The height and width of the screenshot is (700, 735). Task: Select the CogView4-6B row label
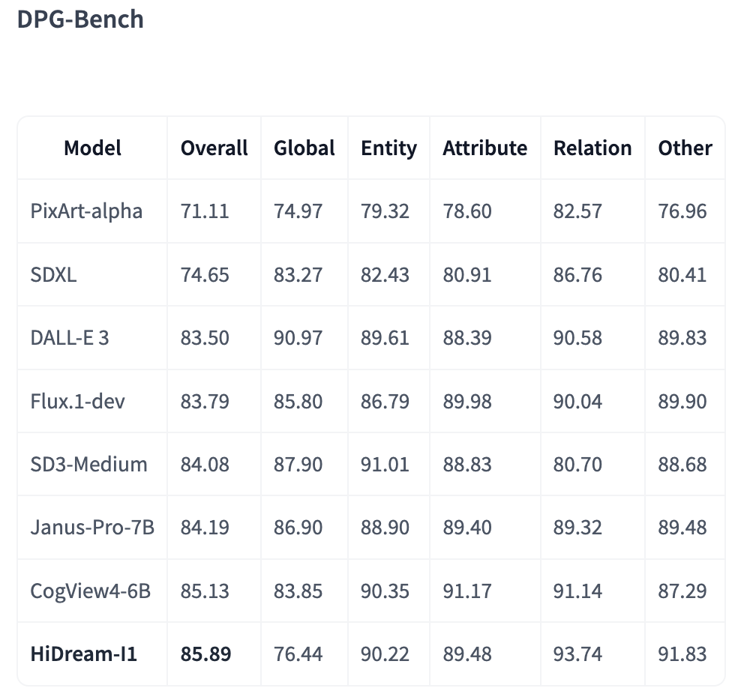(91, 591)
